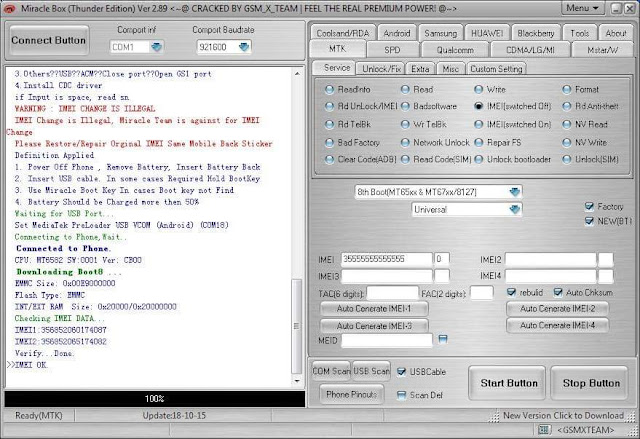
Task: Click the 100% progress bar
Action: [155, 399]
